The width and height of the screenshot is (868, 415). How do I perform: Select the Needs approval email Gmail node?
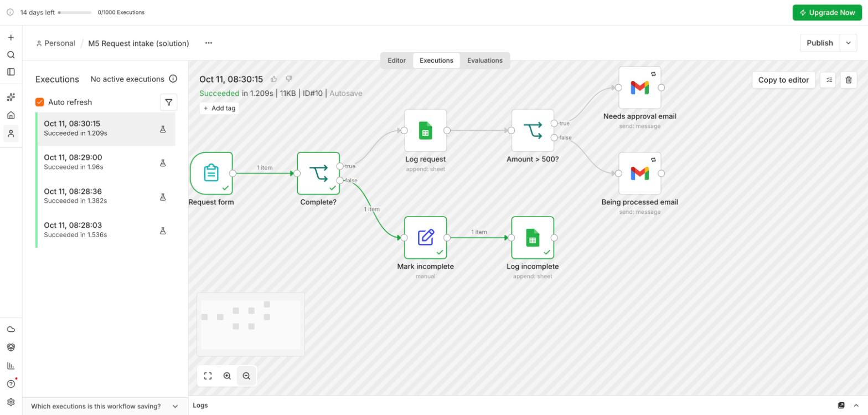click(x=640, y=88)
